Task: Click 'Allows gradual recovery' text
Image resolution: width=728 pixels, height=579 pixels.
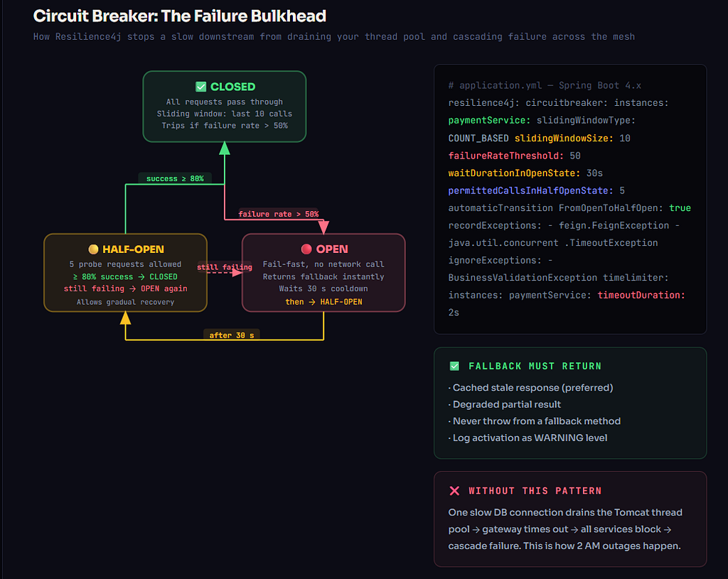Action: pos(125,302)
